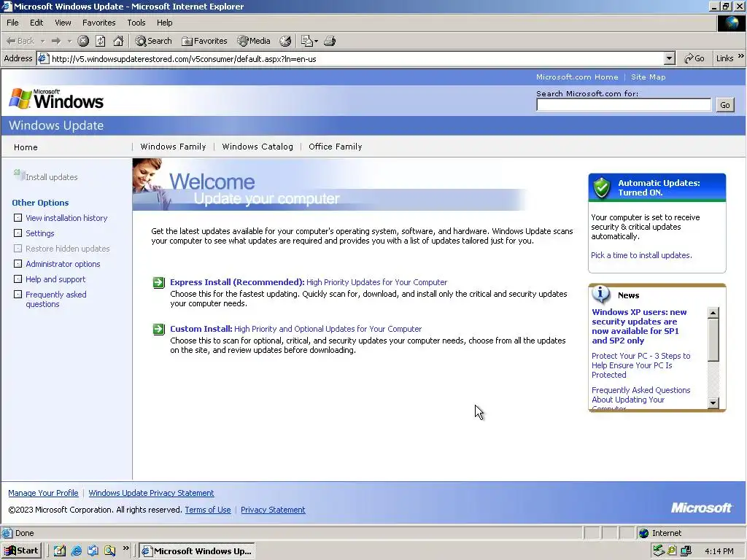Open the Help menu

pos(164,23)
